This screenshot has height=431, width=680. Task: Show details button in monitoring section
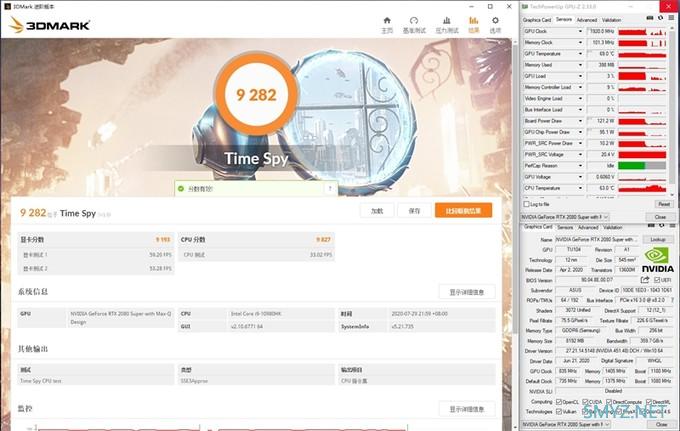tap(467, 409)
